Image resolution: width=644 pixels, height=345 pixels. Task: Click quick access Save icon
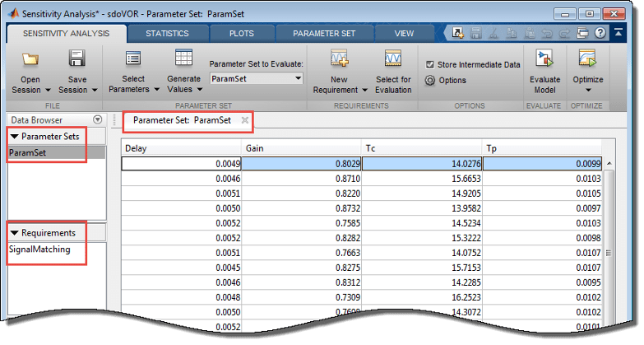point(475,33)
